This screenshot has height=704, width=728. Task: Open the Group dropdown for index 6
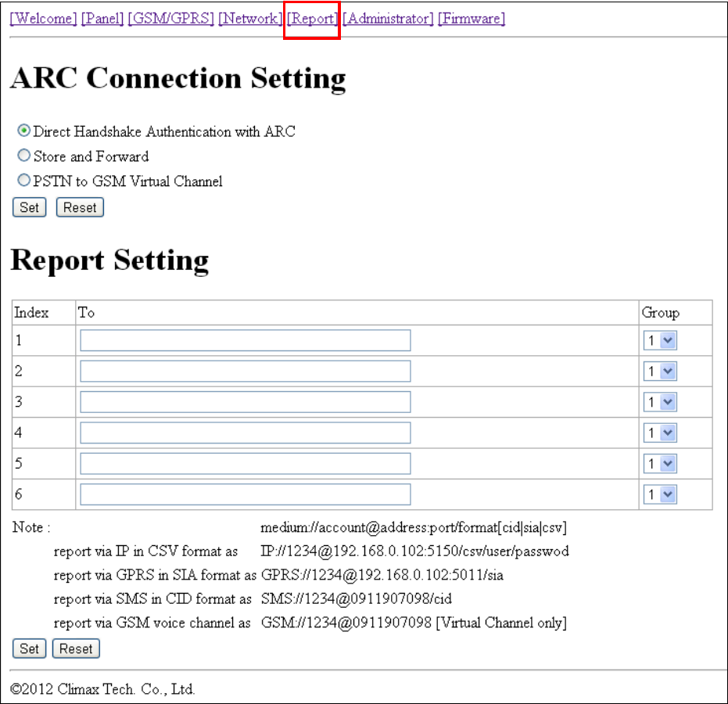(660, 494)
